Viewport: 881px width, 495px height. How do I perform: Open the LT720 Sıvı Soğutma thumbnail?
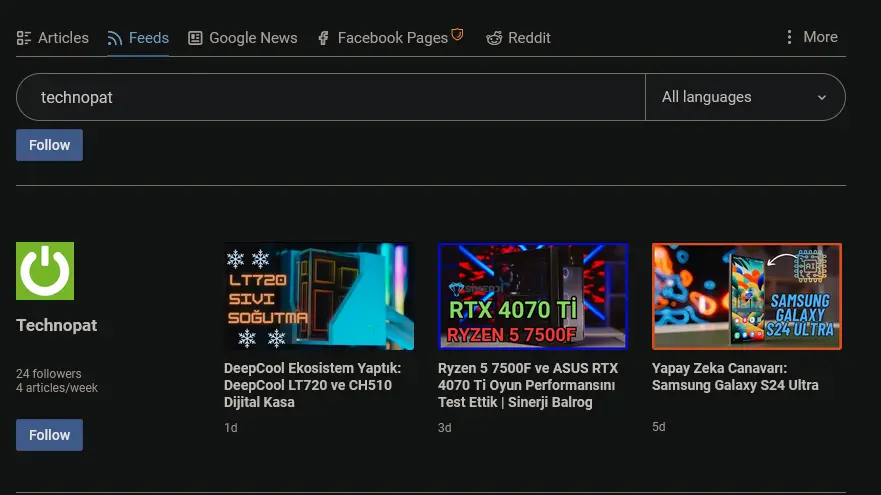click(x=319, y=296)
